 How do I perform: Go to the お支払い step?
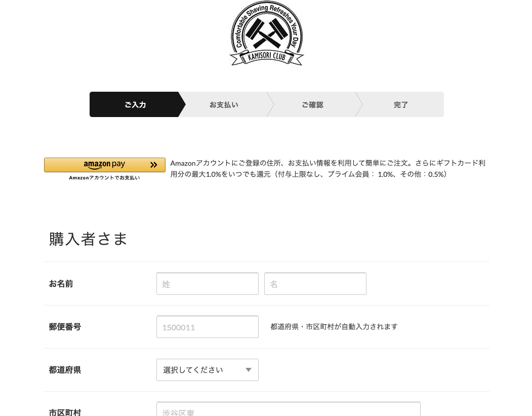224,104
